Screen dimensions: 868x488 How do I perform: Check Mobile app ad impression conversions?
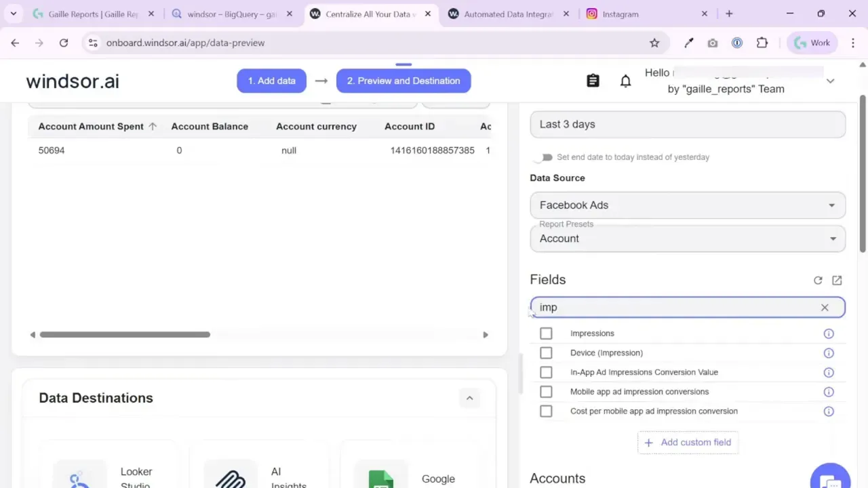546,392
